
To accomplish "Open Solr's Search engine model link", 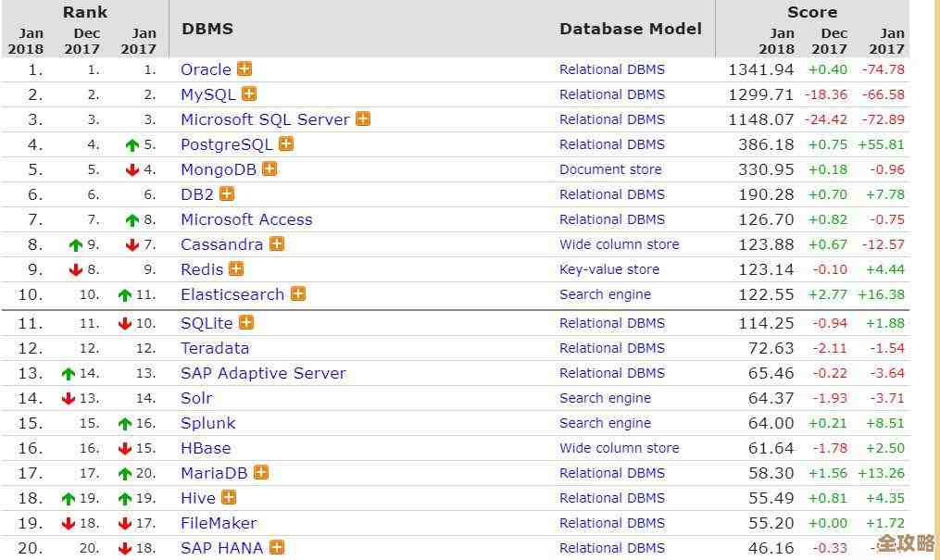I will [605, 398].
